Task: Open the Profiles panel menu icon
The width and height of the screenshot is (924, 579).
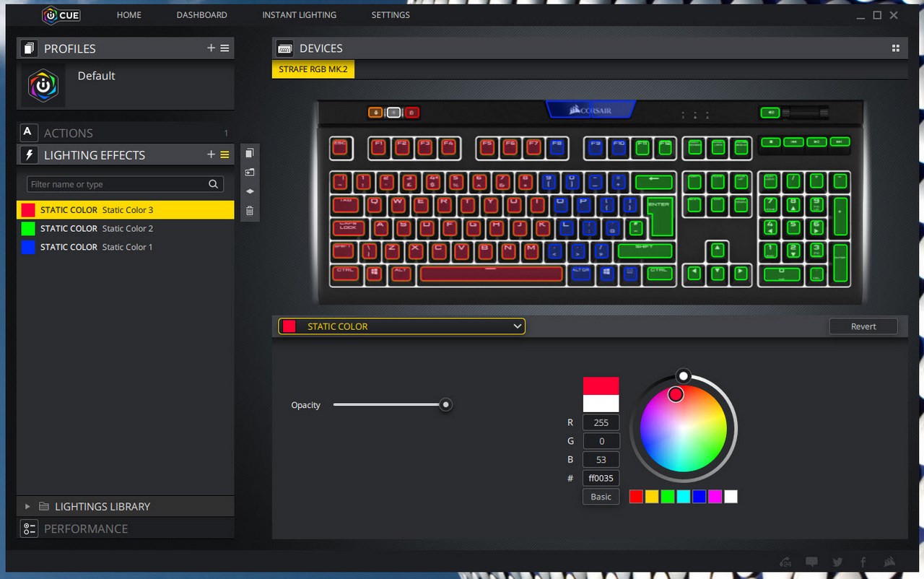Action: (x=225, y=48)
